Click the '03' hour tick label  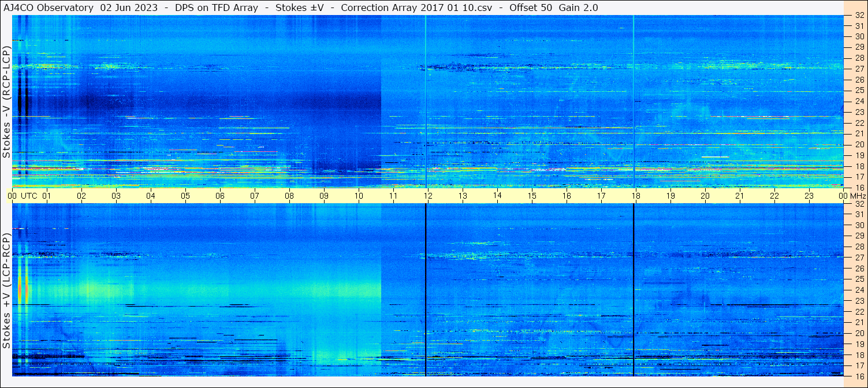point(116,196)
